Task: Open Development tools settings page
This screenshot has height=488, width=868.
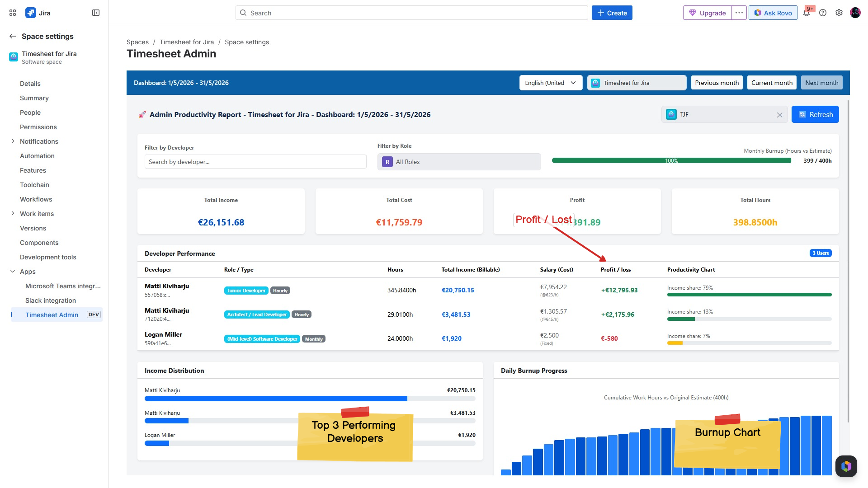Action: 48,257
